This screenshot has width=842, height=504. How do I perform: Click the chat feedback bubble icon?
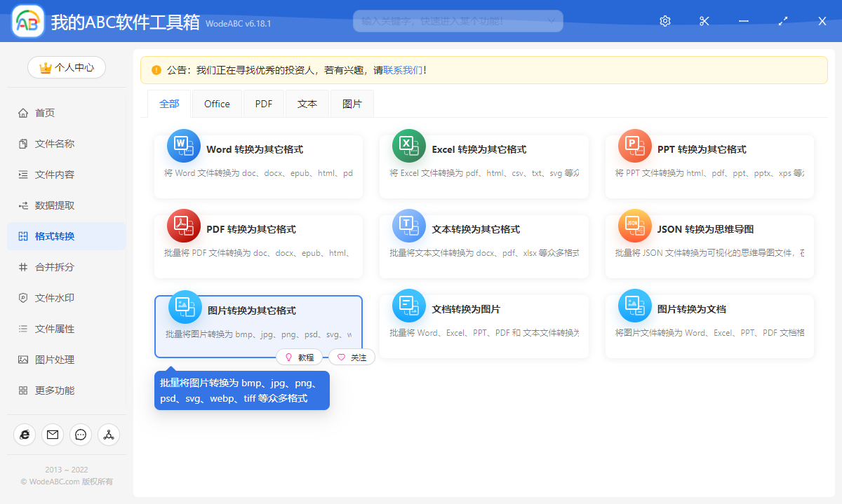(x=81, y=435)
